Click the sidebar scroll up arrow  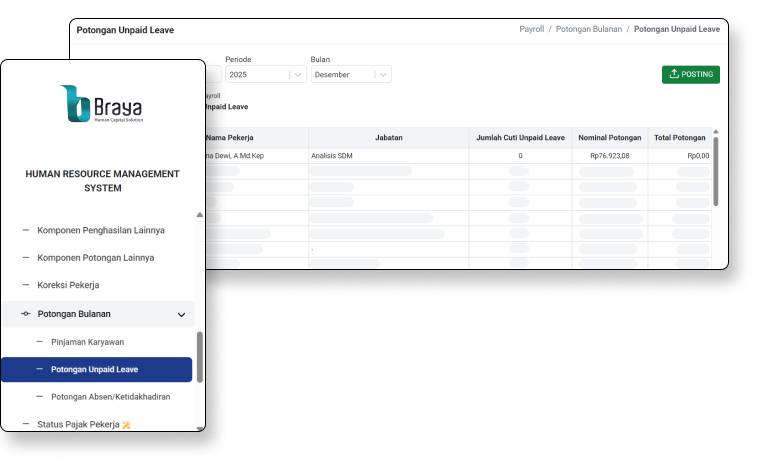[x=199, y=215]
